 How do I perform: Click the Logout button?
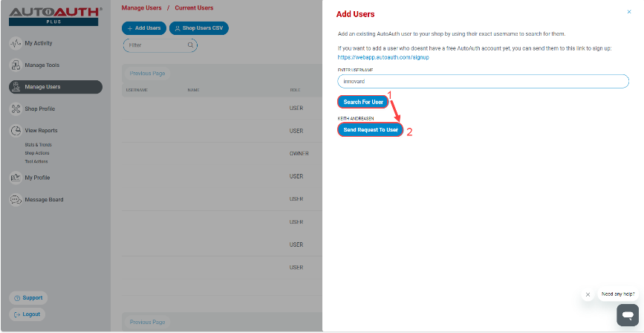[27, 314]
